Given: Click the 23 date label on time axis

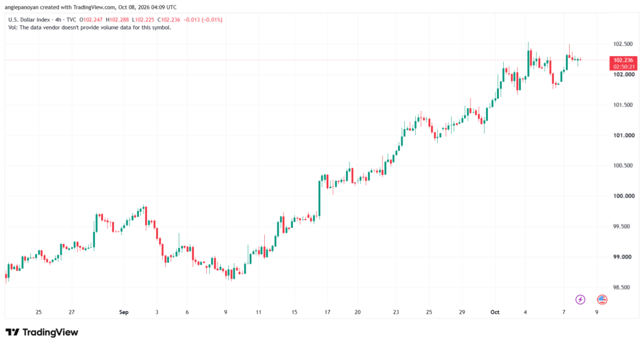Looking at the screenshot, I should 396,312.
